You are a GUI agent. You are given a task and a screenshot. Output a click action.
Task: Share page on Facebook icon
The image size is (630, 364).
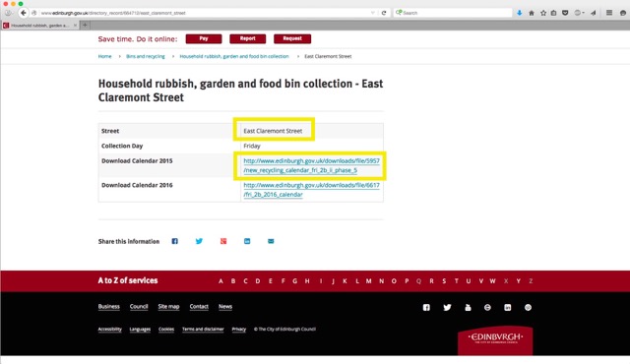click(175, 241)
